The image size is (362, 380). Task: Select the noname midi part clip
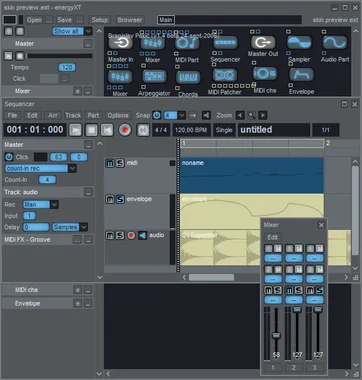pos(252,176)
